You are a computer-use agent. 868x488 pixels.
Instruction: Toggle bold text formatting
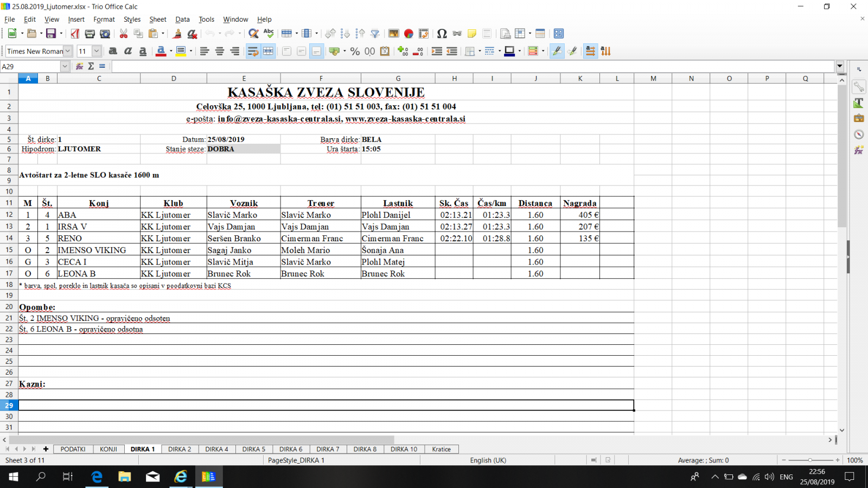[x=113, y=51]
